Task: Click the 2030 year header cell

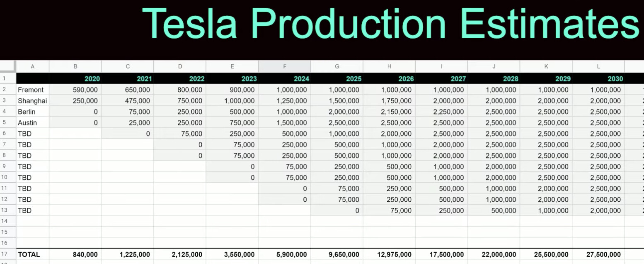Action: tap(598, 78)
